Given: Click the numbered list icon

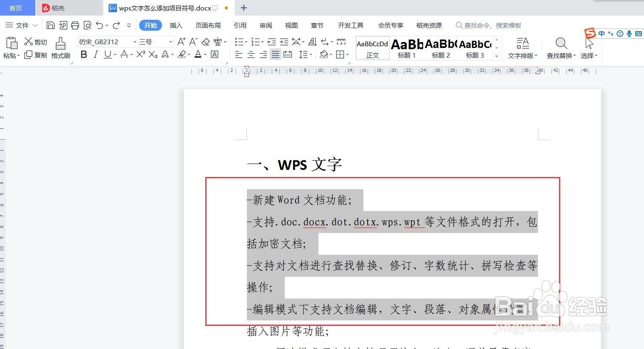Looking at the screenshot, I should (255, 41).
